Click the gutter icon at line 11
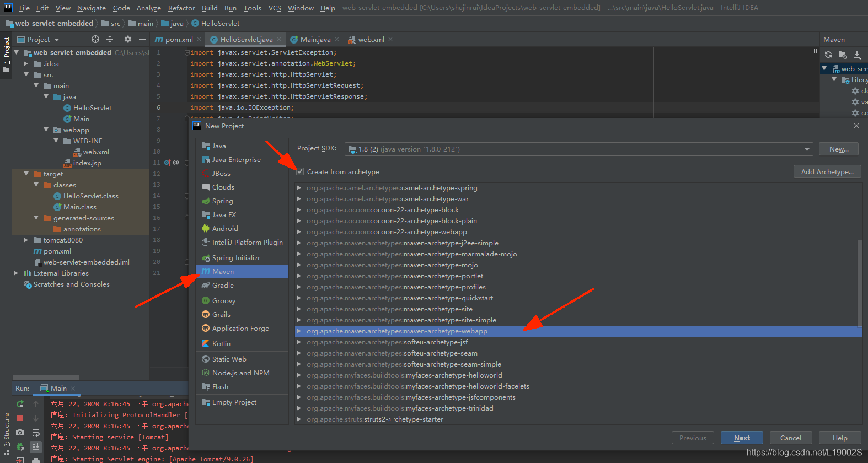This screenshot has width=868, height=463. 168,163
